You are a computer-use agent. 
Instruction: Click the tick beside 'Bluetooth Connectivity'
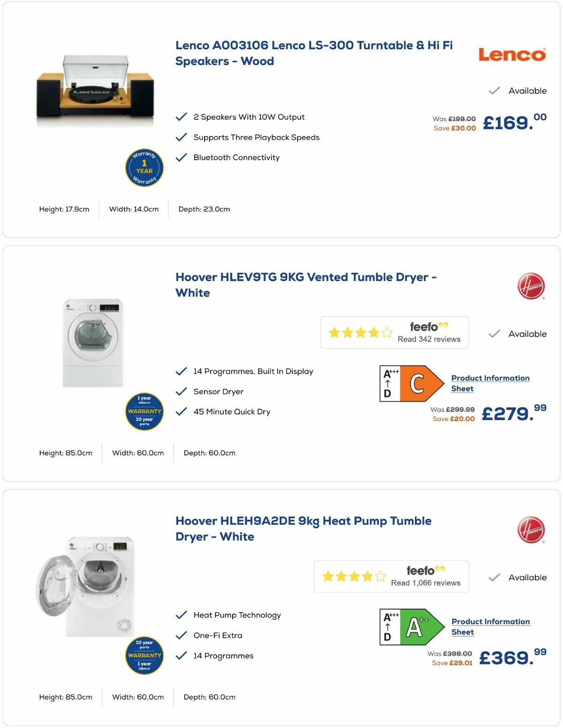click(180, 158)
